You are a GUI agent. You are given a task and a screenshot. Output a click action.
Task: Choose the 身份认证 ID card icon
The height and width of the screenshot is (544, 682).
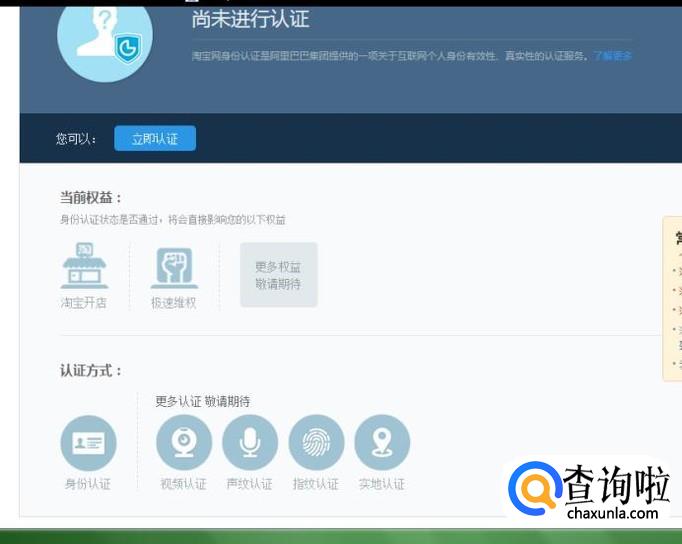point(88,443)
